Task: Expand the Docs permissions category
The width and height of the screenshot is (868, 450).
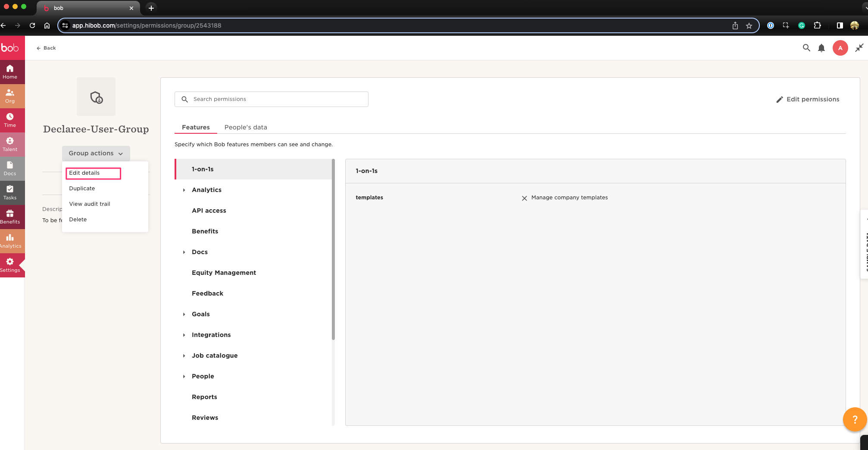Action: coord(184,252)
